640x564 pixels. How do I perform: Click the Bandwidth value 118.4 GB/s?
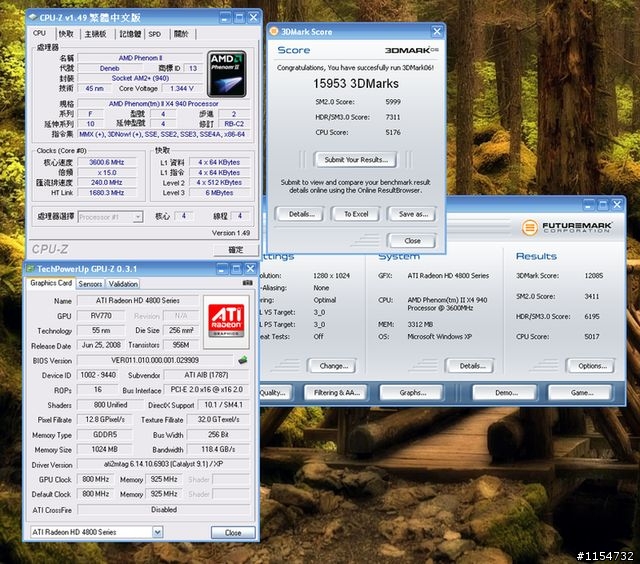coord(218,449)
